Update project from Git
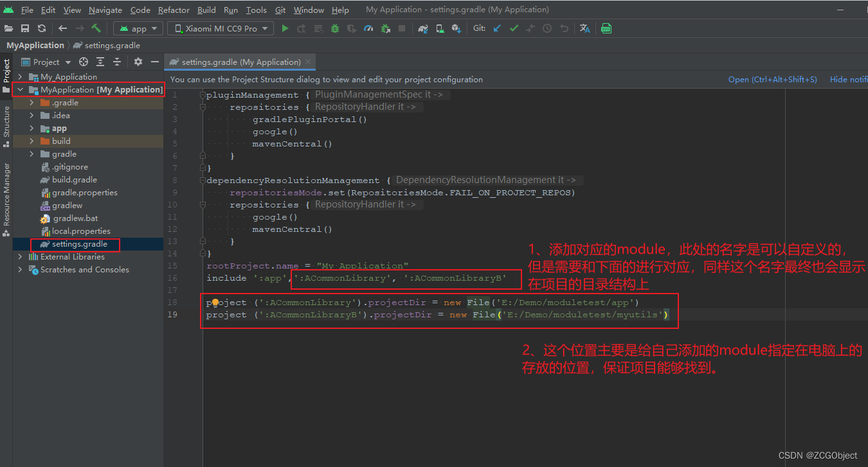 tap(496, 28)
